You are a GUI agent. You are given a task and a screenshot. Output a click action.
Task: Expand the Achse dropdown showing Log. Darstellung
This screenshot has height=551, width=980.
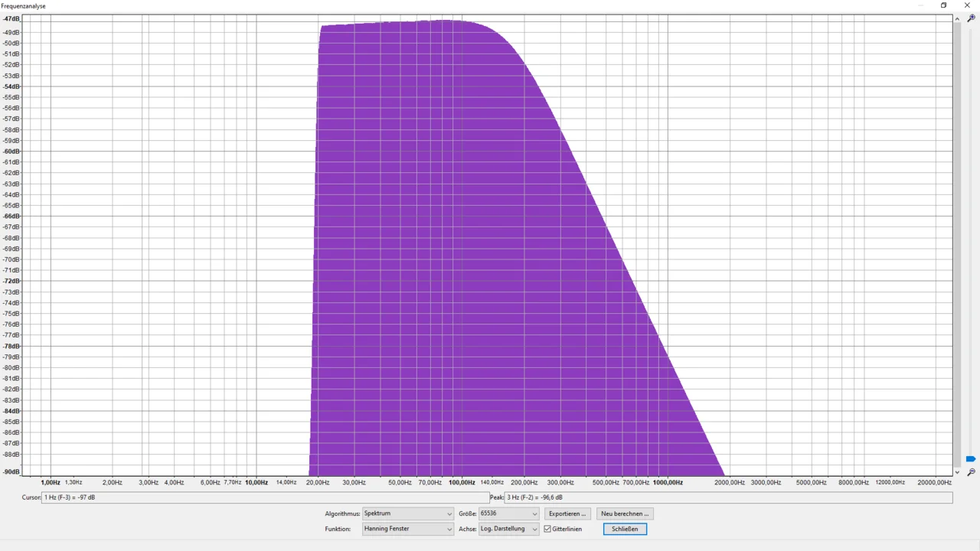coord(508,529)
